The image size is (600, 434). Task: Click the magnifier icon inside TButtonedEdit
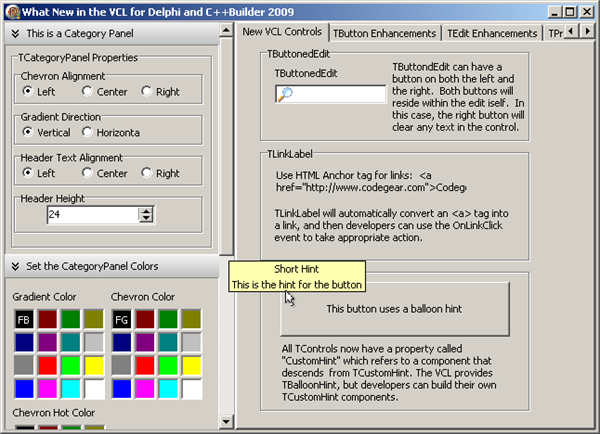click(285, 94)
